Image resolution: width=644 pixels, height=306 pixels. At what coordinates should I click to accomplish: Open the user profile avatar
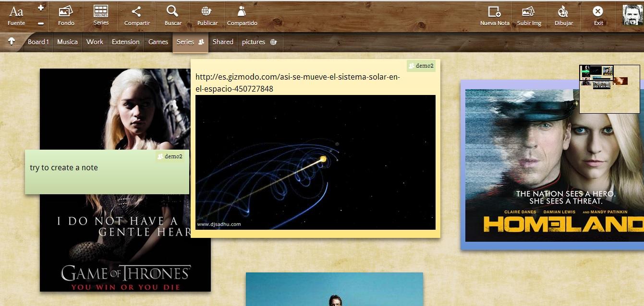point(632,15)
